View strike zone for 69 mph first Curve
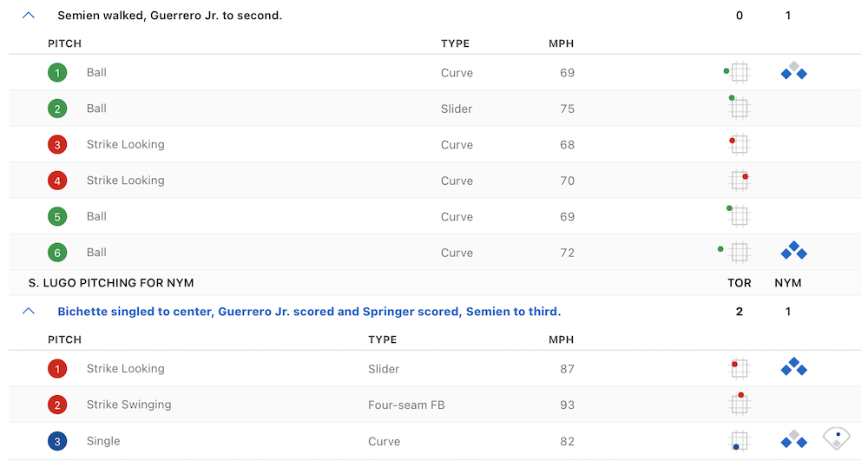 point(739,72)
